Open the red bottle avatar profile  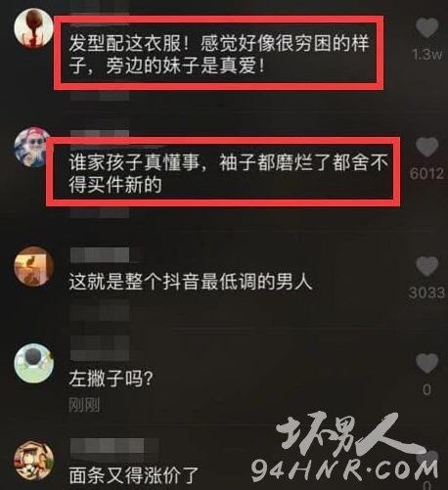(x=33, y=28)
